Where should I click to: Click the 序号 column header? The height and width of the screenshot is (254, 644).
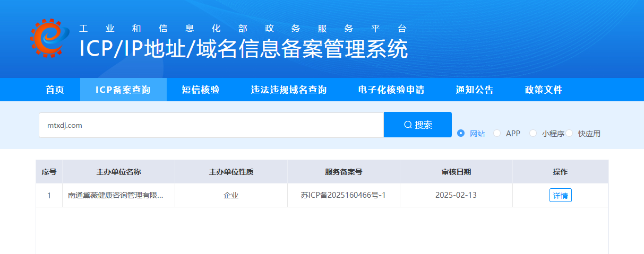pyautogui.click(x=49, y=172)
